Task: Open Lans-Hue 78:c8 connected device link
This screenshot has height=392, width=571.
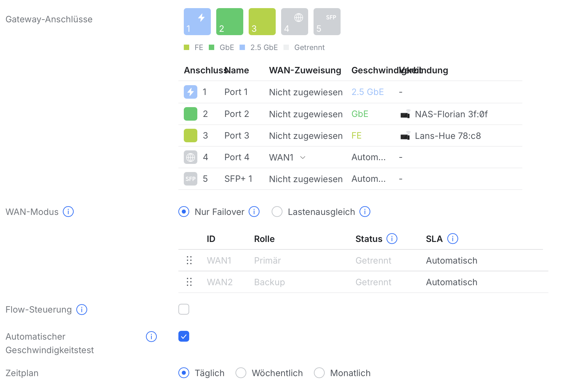Action: [447, 136]
